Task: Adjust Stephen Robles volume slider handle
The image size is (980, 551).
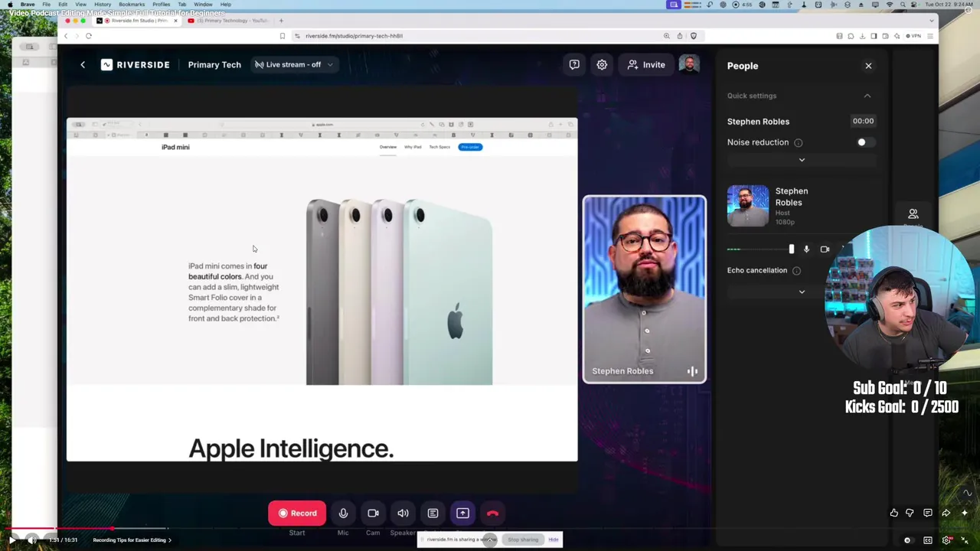Action: tap(791, 249)
